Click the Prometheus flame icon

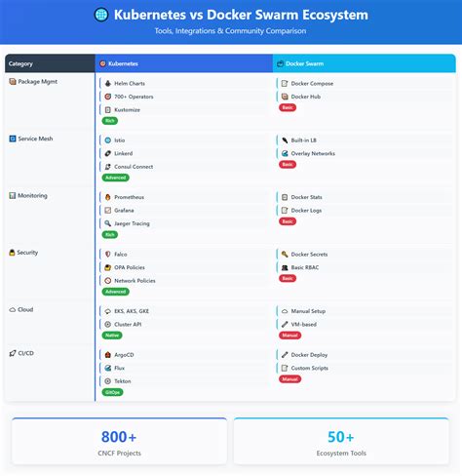pos(108,197)
